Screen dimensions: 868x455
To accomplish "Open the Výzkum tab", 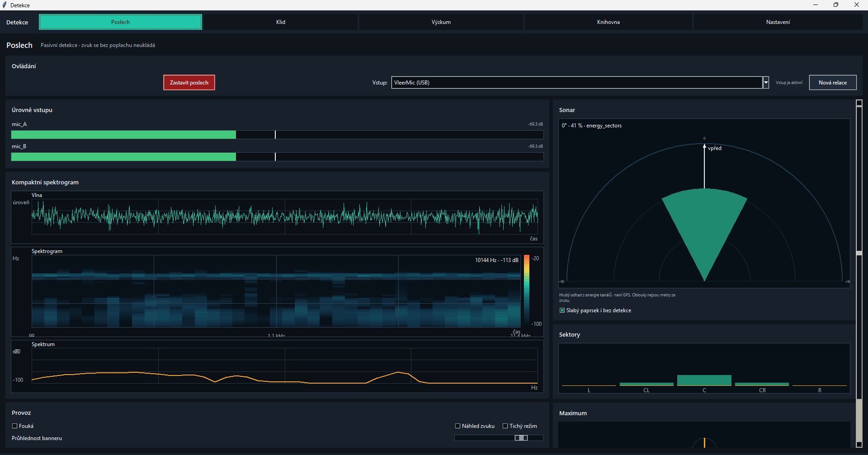I will (441, 22).
